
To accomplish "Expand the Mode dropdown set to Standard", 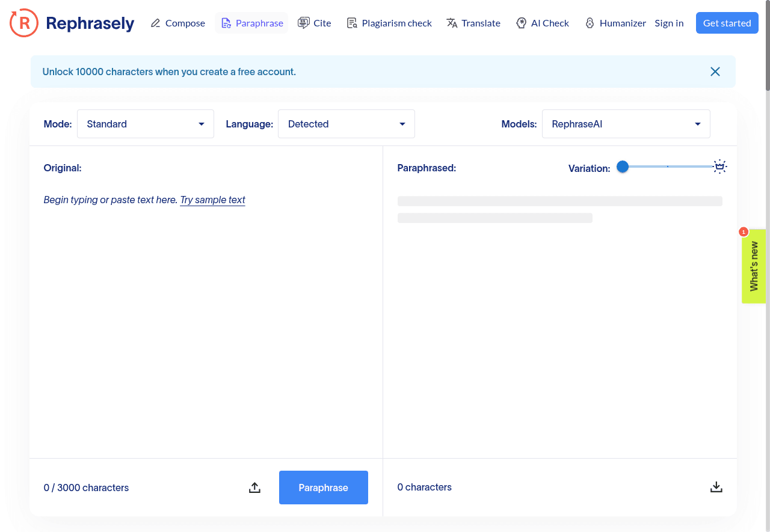I will [x=146, y=124].
